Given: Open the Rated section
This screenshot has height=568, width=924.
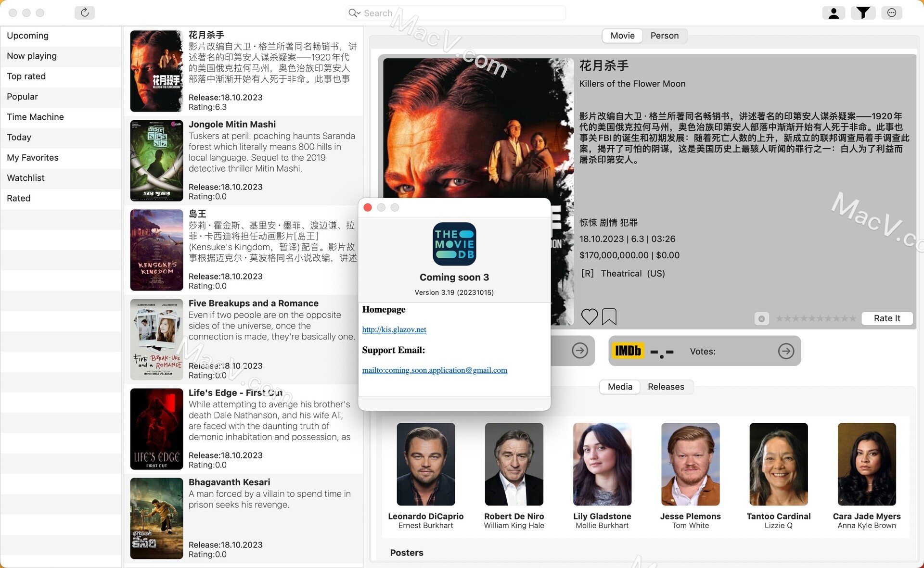Looking at the screenshot, I should click(61, 198).
